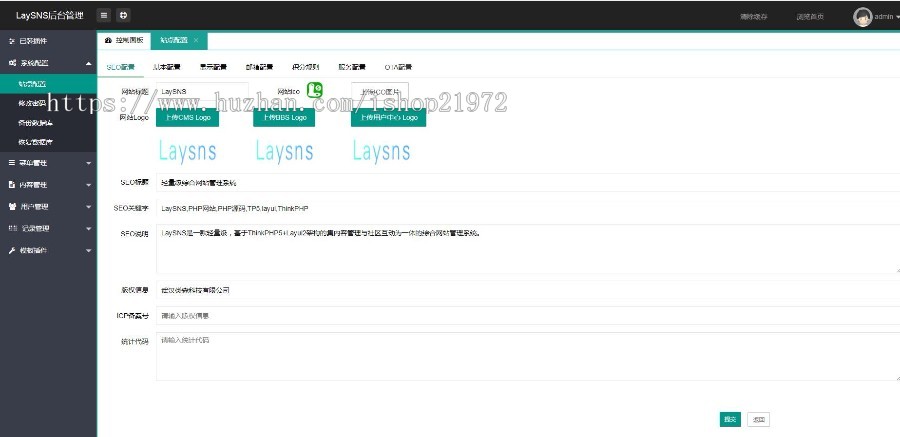
Task: Open the 基本配置 tab
Action: click(x=166, y=67)
